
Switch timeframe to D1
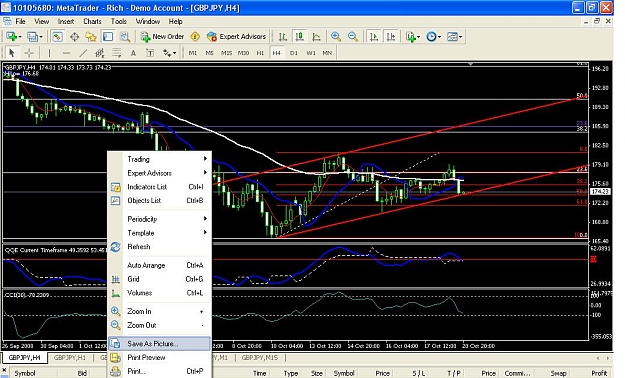(294, 53)
